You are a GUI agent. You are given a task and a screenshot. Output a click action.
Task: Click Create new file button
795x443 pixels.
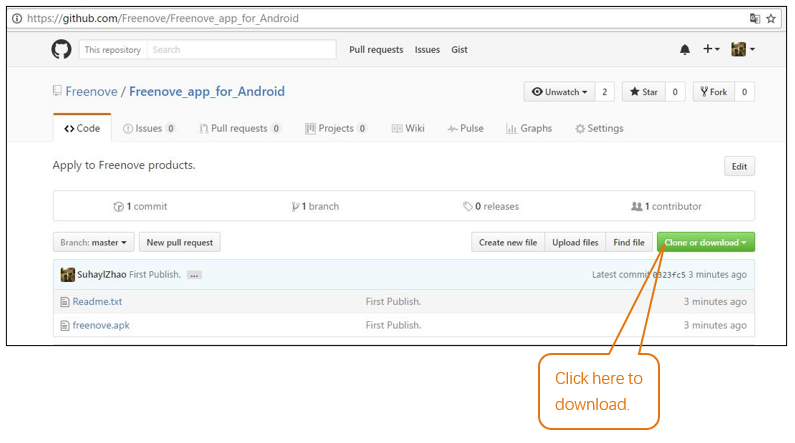pos(508,242)
